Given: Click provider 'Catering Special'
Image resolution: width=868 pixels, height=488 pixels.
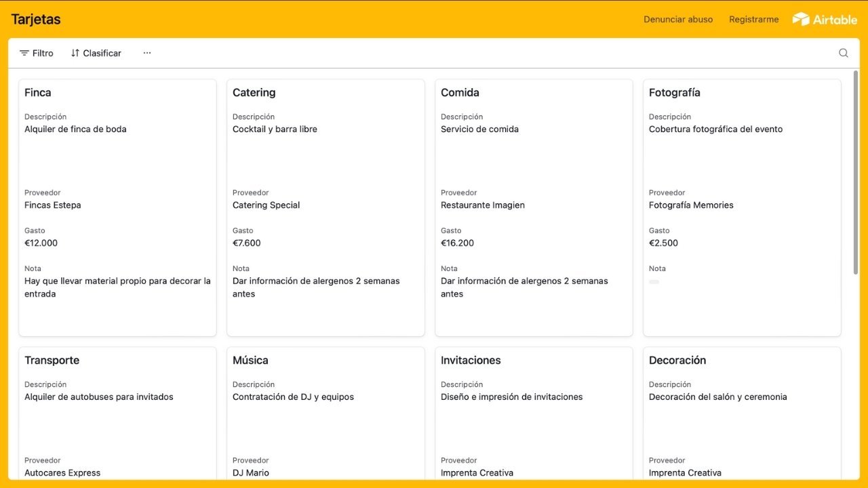Looking at the screenshot, I should click(266, 205).
